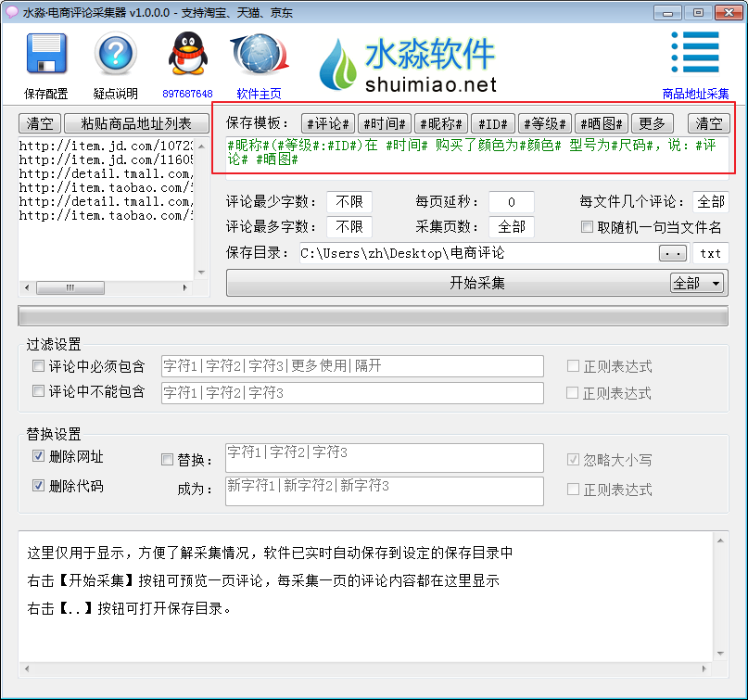
Task: Insert the #晒图# template tag
Action: (x=602, y=123)
